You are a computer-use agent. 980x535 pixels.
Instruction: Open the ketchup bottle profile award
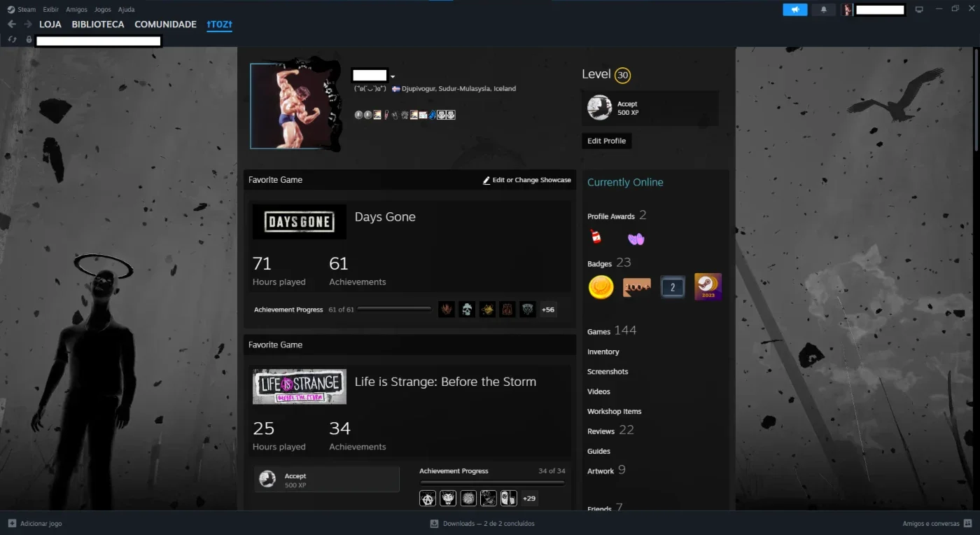pos(596,237)
